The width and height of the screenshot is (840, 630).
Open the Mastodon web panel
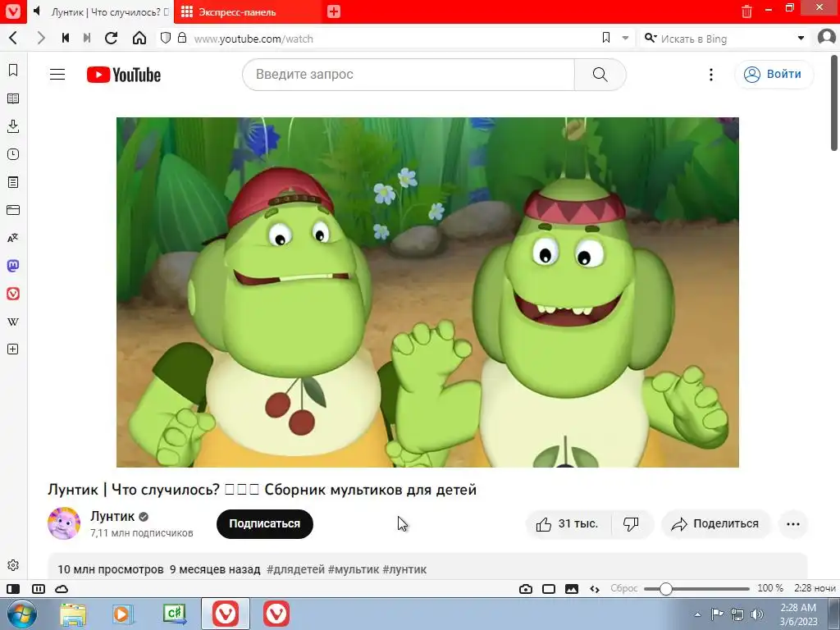pyautogui.click(x=13, y=266)
